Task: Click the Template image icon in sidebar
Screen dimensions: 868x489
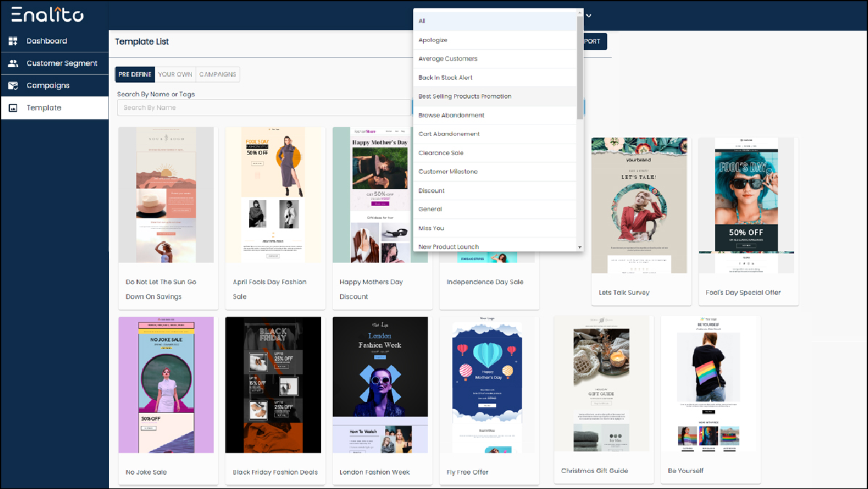Action: [x=13, y=108]
